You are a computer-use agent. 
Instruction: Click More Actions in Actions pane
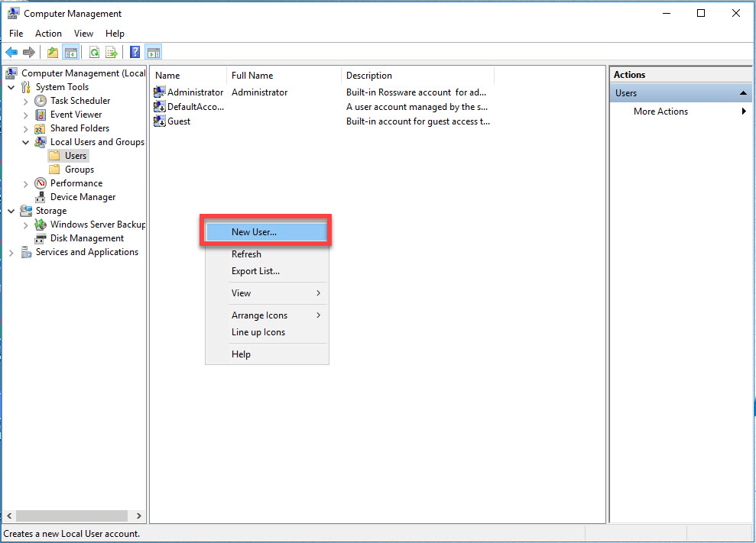tap(660, 112)
